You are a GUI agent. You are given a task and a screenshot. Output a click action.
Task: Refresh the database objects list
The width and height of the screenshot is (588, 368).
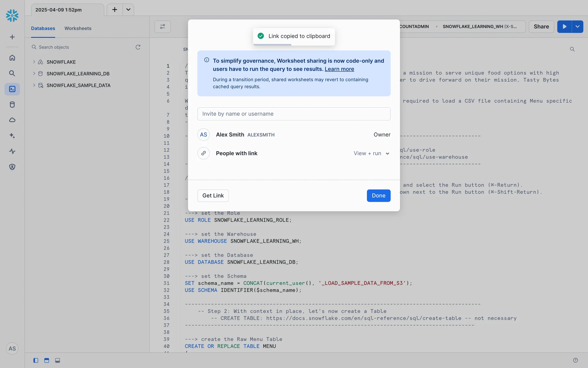point(138,47)
